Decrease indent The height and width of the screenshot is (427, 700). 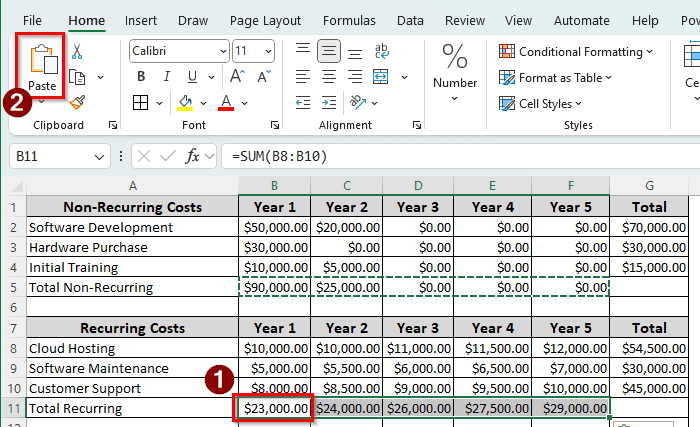pos(303,103)
